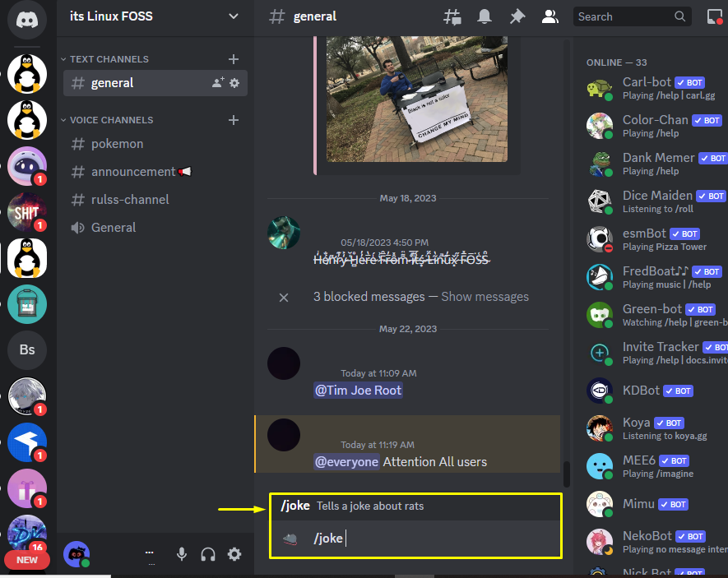Open User Settings gear
This screenshot has height=578, width=728.
(234, 554)
